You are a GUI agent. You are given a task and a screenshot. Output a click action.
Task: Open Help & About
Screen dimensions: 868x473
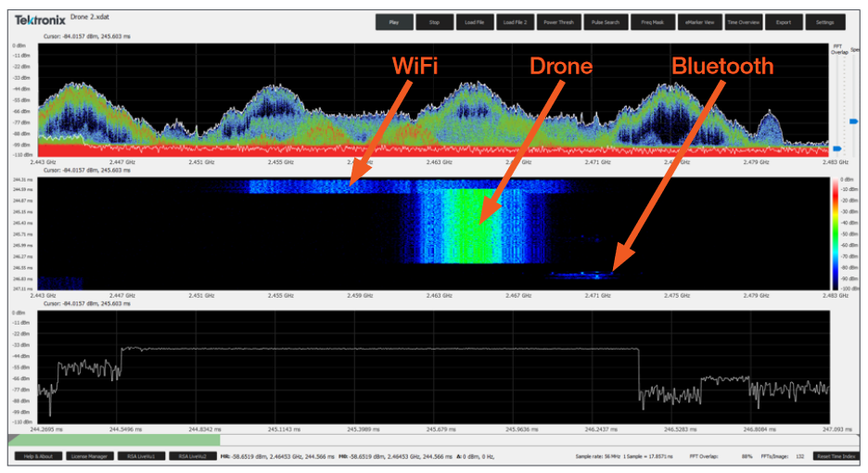[37, 456]
